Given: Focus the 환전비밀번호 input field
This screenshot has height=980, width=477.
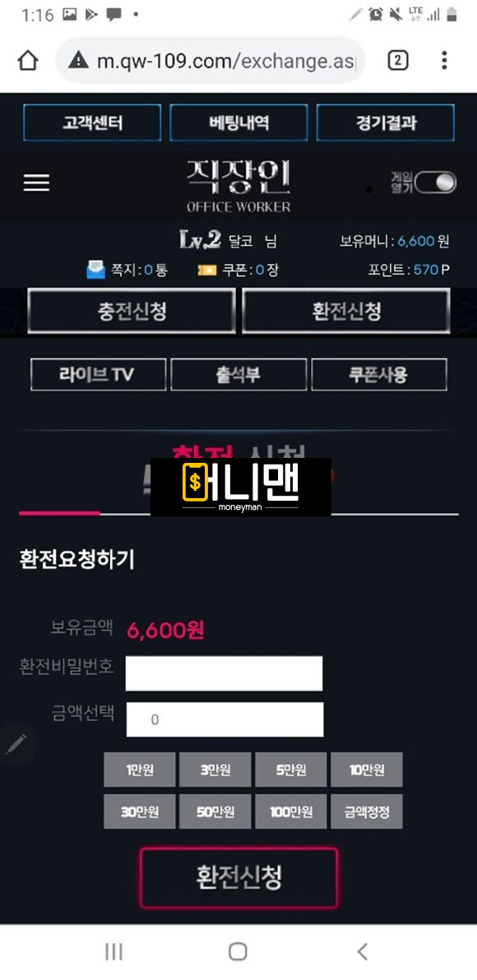Looking at the screenshot, I should click(x=224, y=673).
